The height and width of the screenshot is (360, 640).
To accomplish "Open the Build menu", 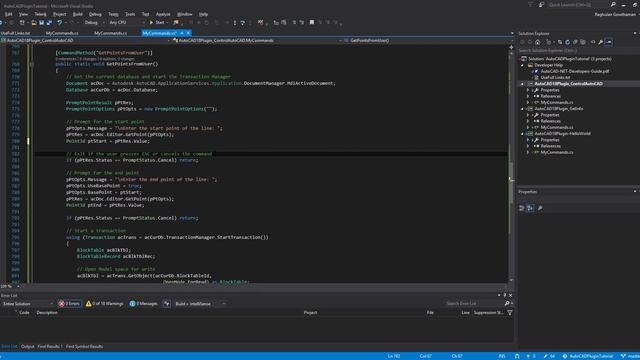I will (78, 14).
